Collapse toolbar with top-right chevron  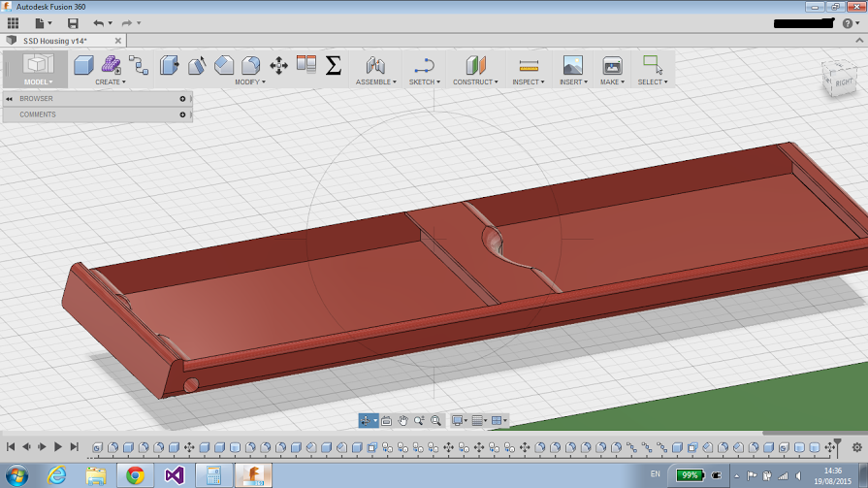coord(859,41)
